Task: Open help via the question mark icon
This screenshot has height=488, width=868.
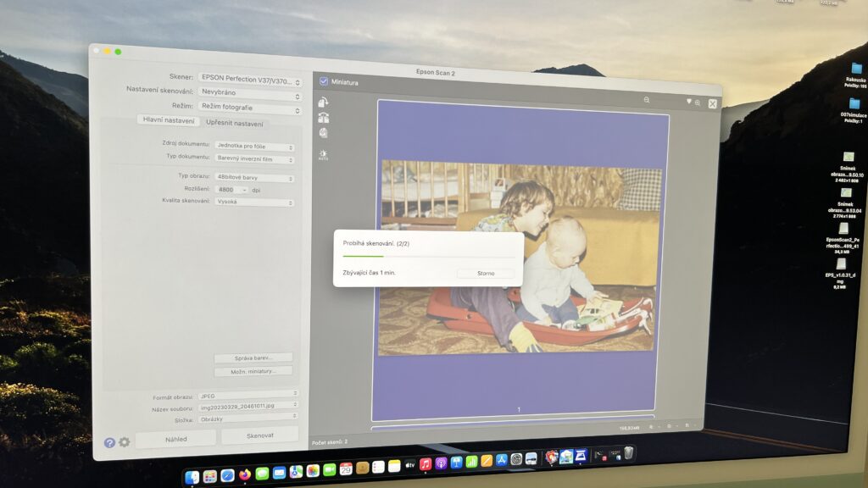Action: 109,442
